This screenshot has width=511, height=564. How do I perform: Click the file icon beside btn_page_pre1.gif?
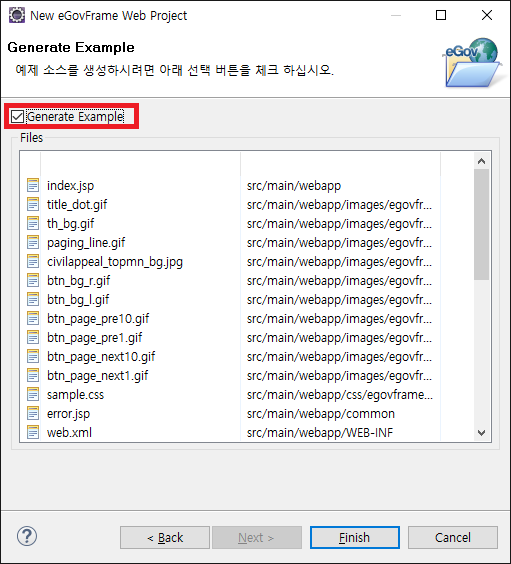pos(33,337)
